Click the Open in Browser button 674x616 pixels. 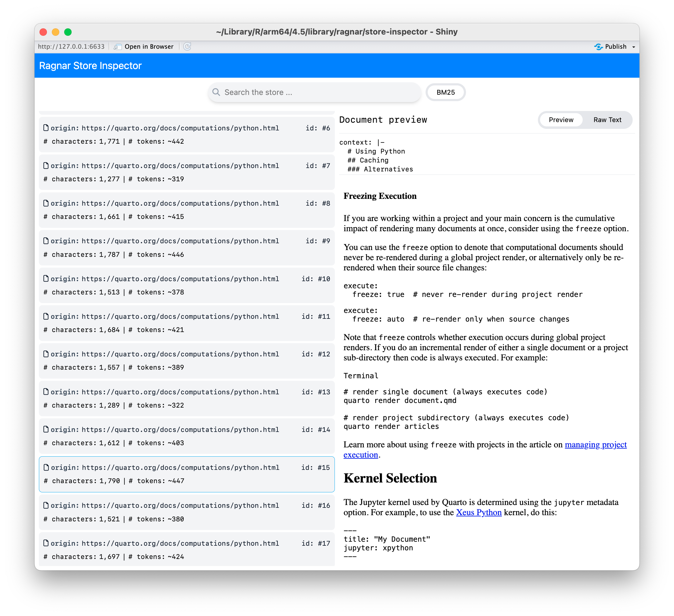tap(148, 47)
